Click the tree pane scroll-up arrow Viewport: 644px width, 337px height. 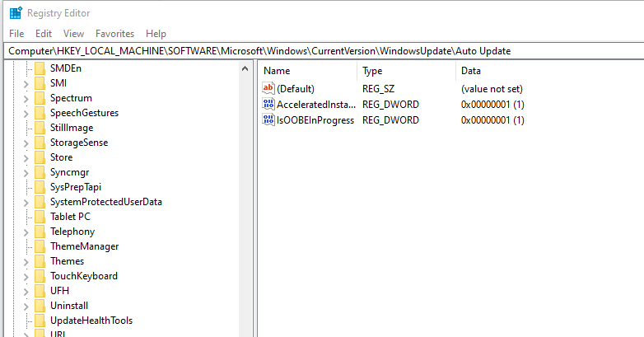(245, 68)
